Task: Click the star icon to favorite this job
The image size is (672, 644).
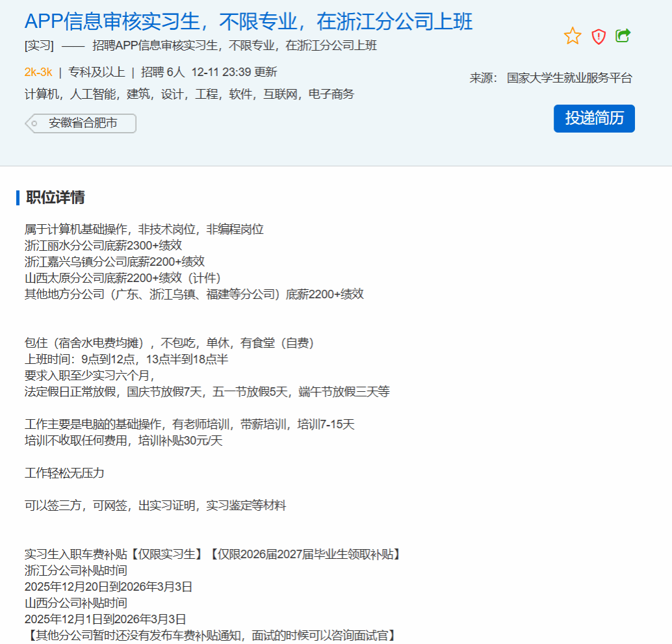Action: tap(572, 36)
